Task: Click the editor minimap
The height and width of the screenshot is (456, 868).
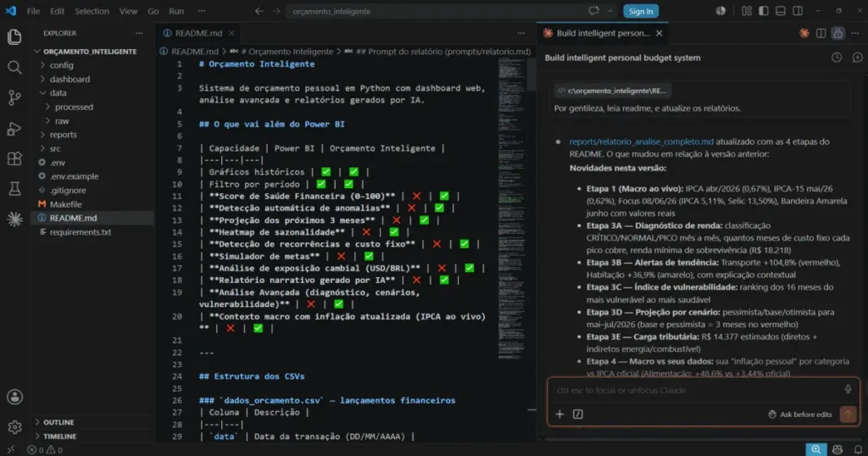Action: [x=511, y=208]
